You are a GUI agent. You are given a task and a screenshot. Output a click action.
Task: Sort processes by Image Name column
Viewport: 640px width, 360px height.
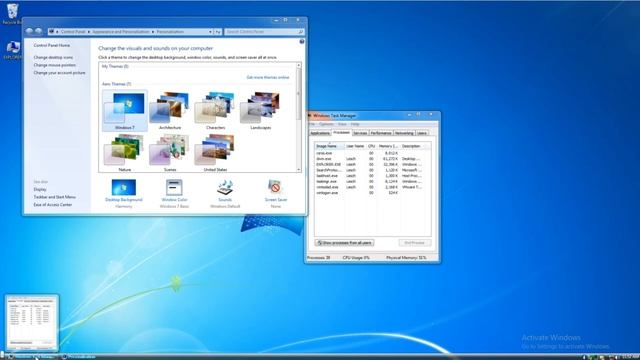point(329,146)
